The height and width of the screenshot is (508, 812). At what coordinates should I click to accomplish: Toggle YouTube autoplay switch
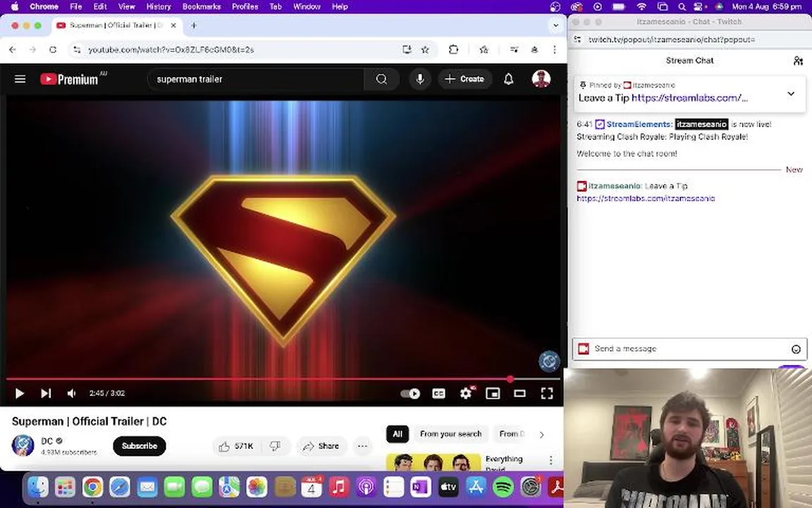pos(410,394)
